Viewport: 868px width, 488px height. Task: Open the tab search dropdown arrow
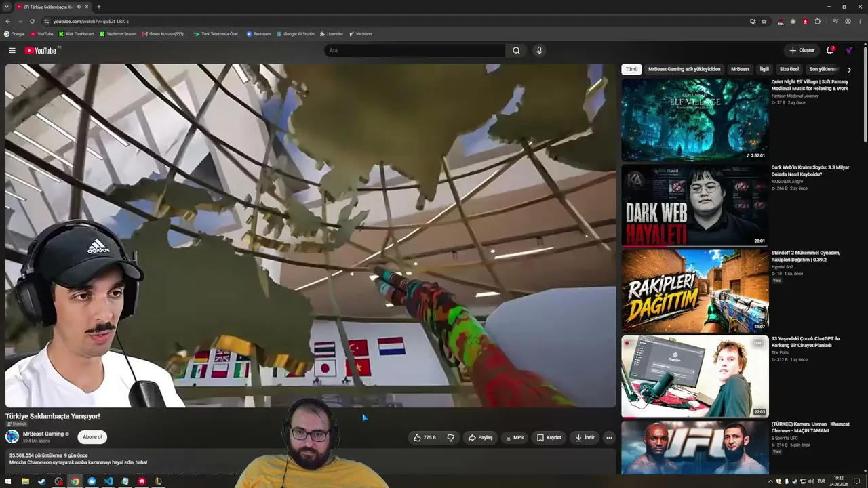[x=7, y=7]
